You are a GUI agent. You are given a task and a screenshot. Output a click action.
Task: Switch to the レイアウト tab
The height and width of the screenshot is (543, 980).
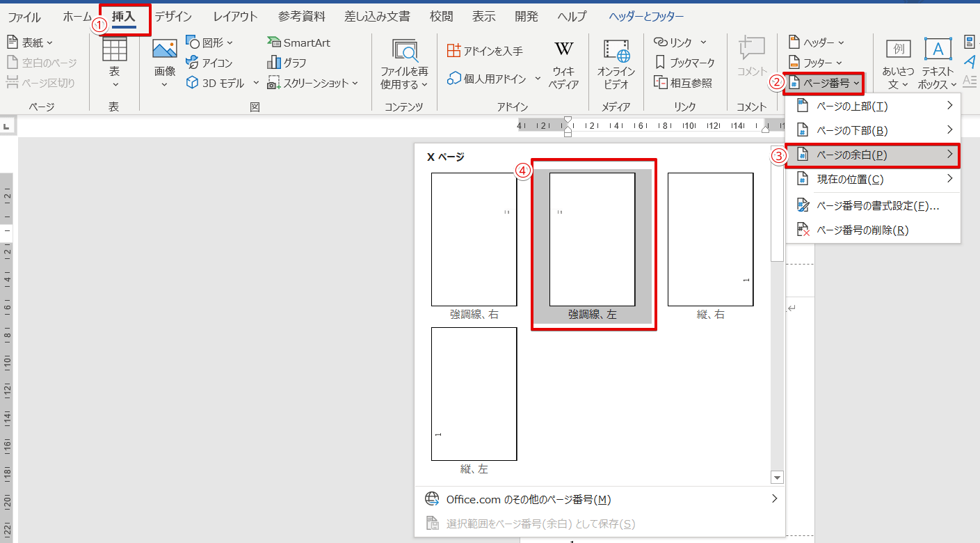tap(235, 16)
